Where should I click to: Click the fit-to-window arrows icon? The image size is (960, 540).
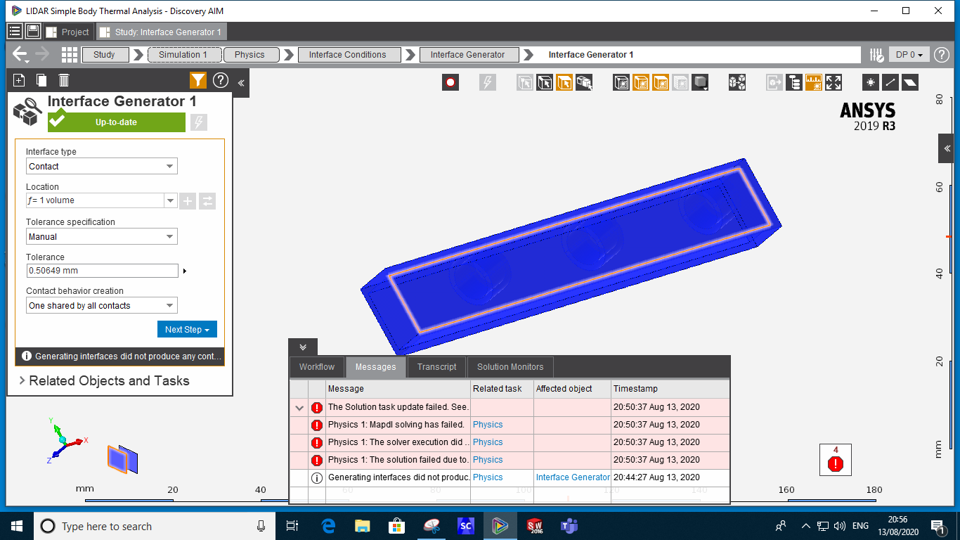(x=833, y=82)
